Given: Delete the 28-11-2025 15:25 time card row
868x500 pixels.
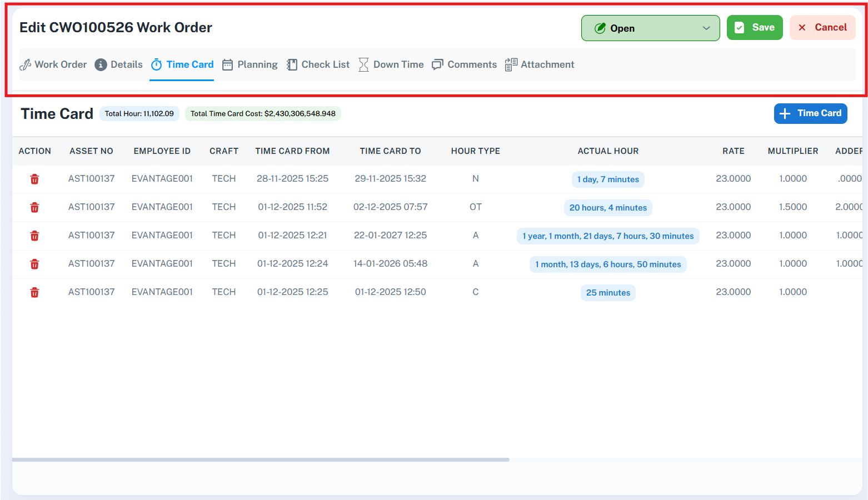Looking at the screenshot, I should 34,179.
